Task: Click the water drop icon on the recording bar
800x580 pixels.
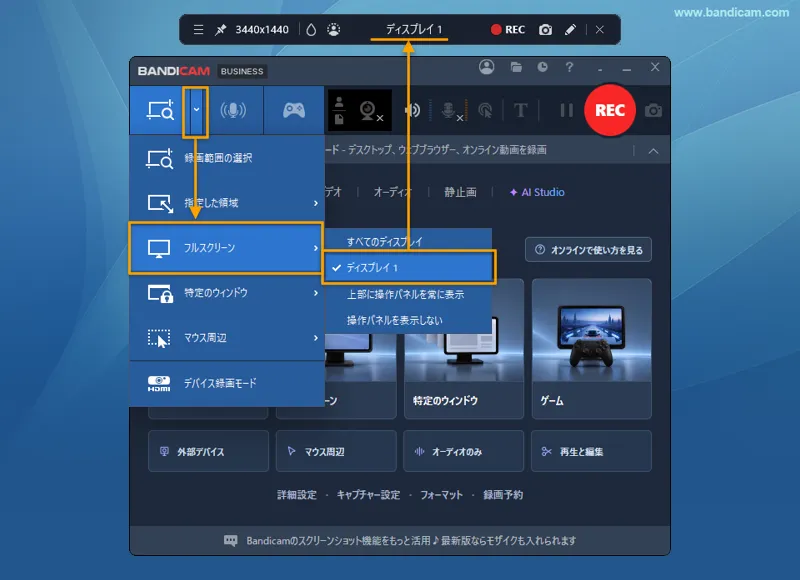Action: [x=311, y=30]
